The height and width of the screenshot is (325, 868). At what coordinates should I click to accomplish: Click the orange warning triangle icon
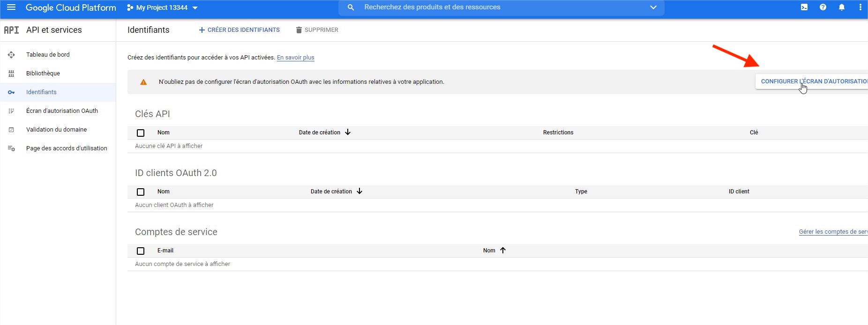[x=143, y=82]
